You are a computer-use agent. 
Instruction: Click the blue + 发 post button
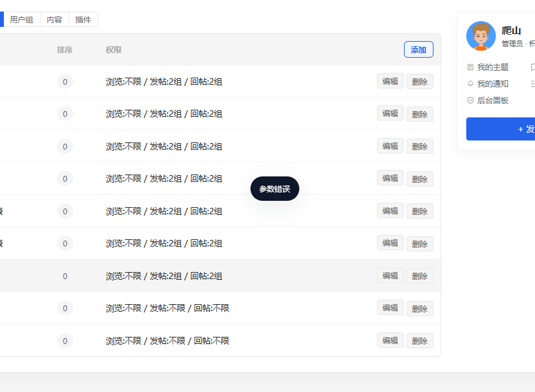tap(500, 129)
